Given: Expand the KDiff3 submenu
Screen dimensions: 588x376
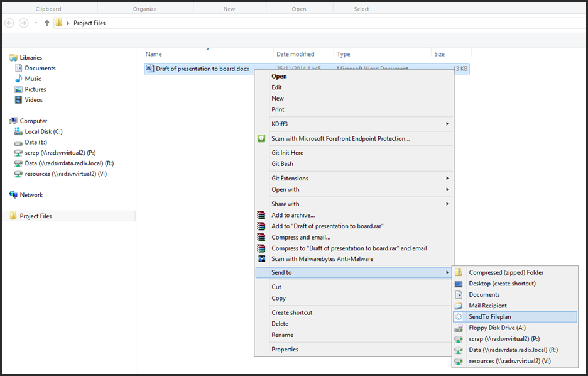Looking at the screenshot, I should [x=354, y=124].
